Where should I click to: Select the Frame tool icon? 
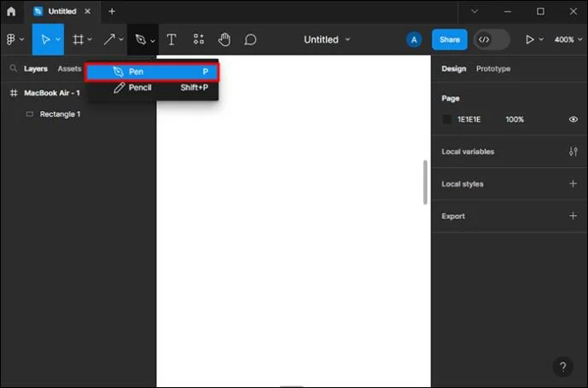coord(78,39)
